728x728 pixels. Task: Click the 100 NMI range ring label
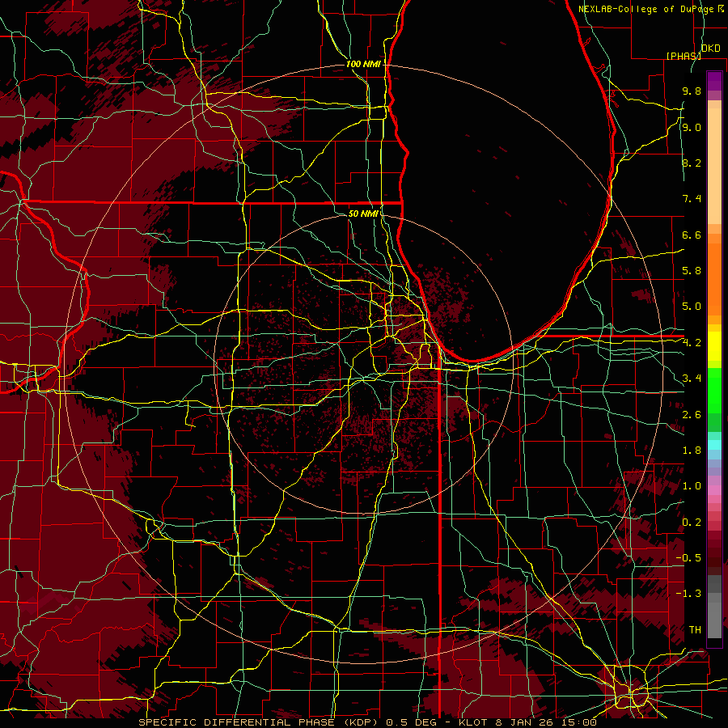point(363,64)
